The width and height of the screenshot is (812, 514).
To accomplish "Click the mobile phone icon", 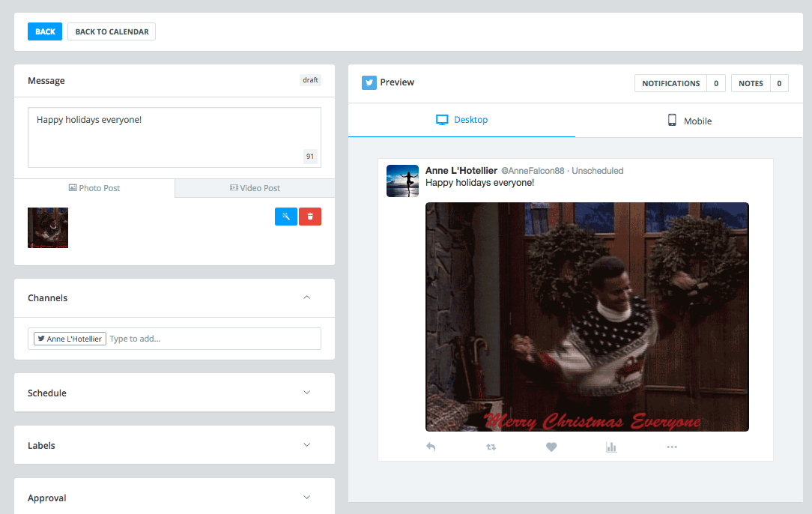I will tap(672, 120).
